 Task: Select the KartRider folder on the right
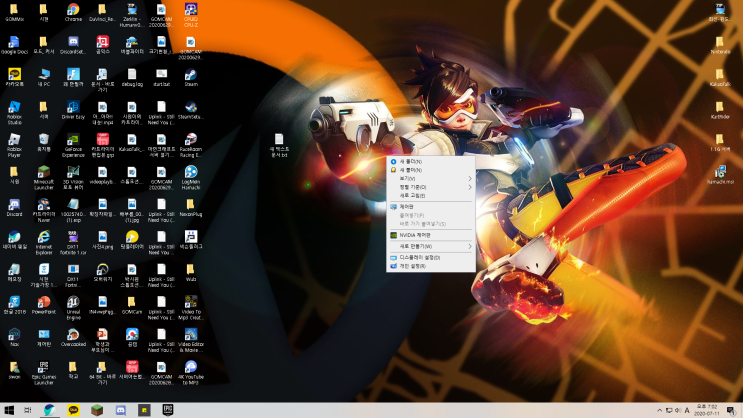(x=720, y=110)
